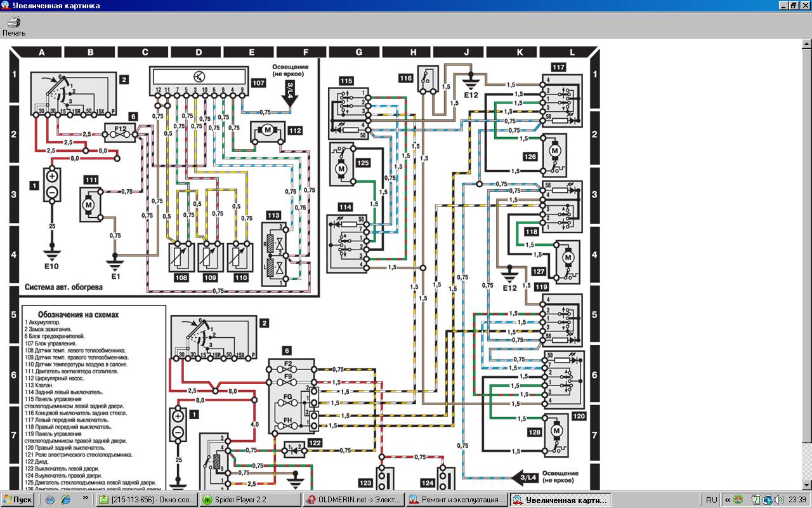Expand hidden system tray icons

[x=728, y=500]
